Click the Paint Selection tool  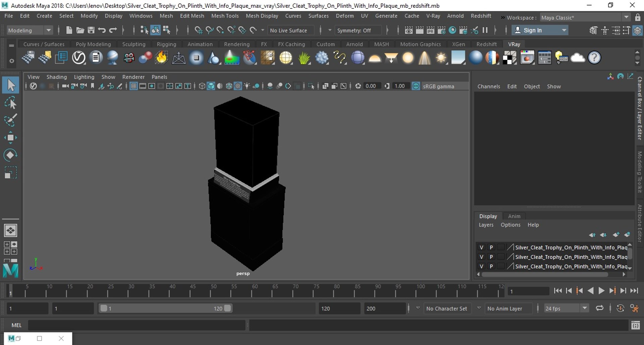coord(10,120)
